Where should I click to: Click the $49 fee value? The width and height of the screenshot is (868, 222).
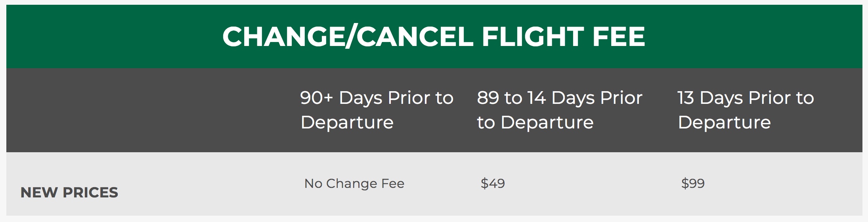click(493, 184)
